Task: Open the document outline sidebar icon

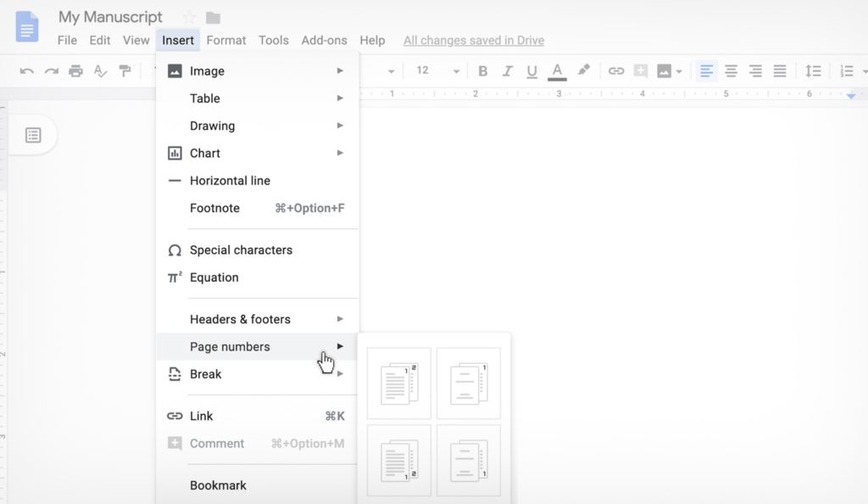Action: coord(33,135)
